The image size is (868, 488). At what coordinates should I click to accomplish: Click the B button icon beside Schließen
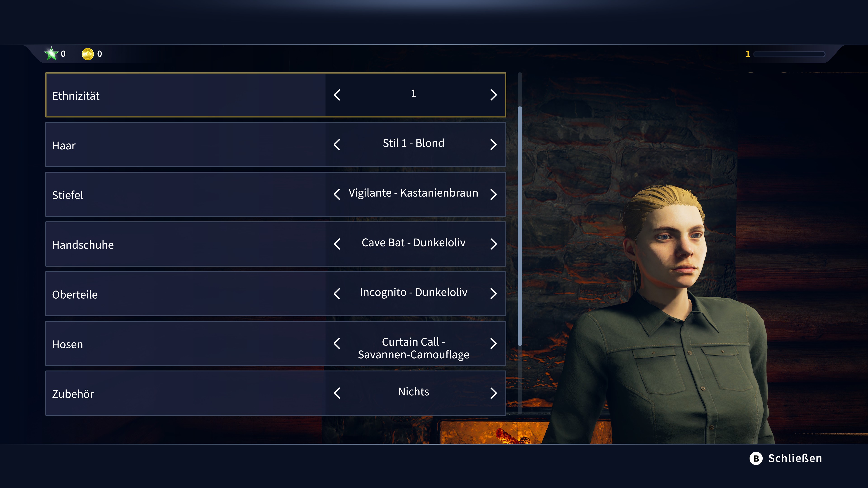(756, 458)
